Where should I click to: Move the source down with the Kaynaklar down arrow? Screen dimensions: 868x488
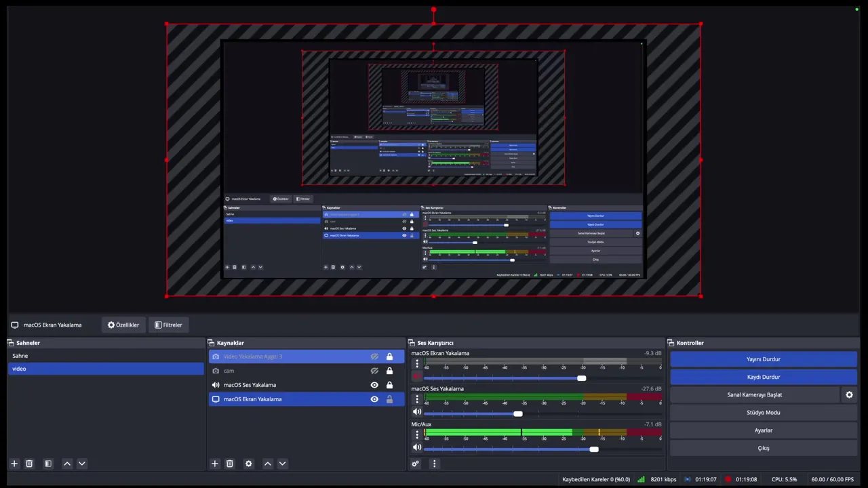click(x=283, y=464)
